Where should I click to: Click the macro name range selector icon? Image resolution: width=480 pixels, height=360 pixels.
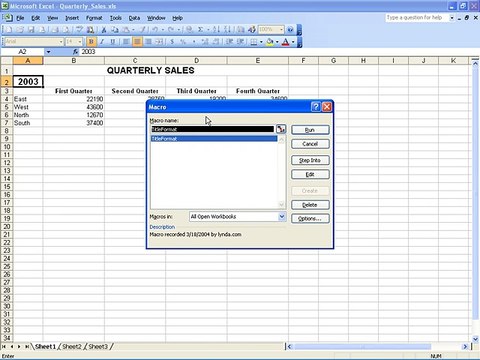[281, 129]
